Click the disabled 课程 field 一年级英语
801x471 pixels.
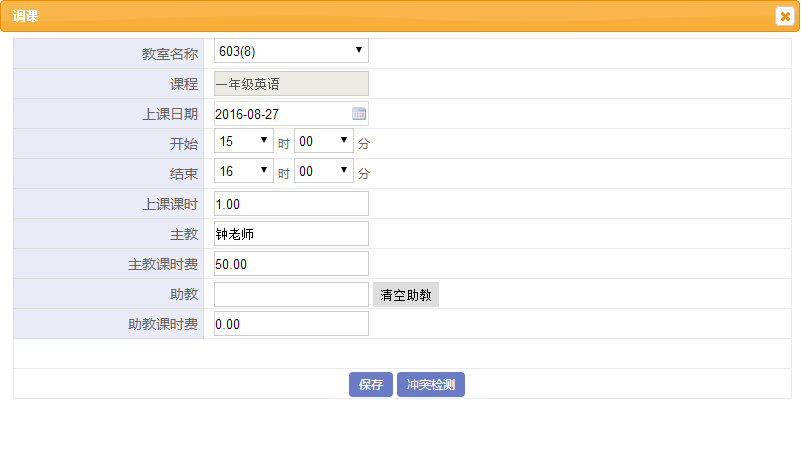pos(291,84)
